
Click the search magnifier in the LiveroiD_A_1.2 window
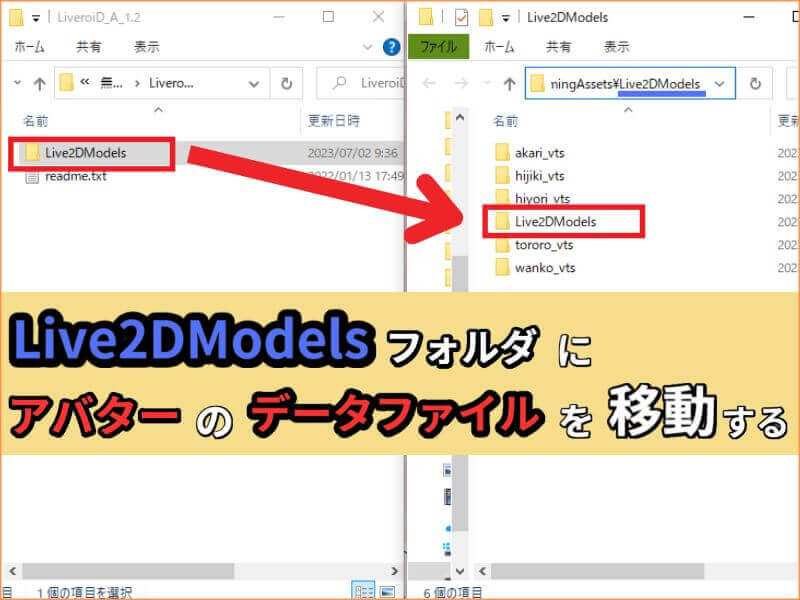coord(339,83)
